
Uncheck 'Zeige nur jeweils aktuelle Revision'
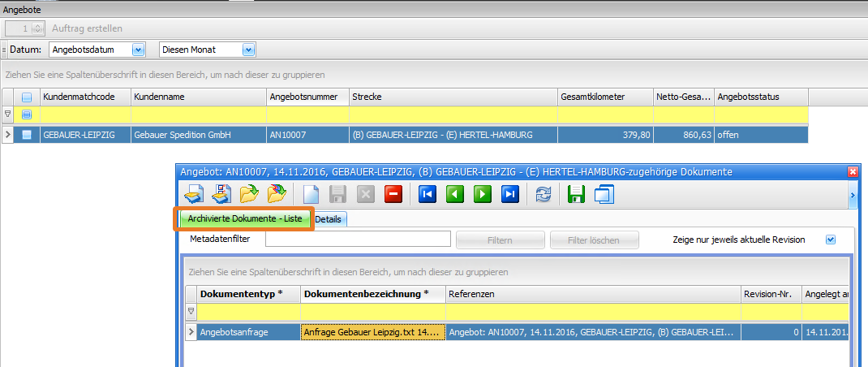click(x=830, y=240)
